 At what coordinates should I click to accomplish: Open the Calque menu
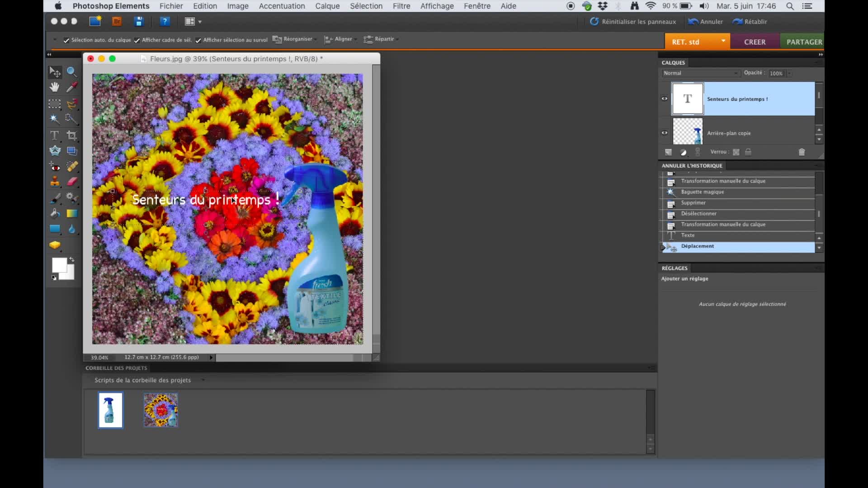(x=327, y=6)
